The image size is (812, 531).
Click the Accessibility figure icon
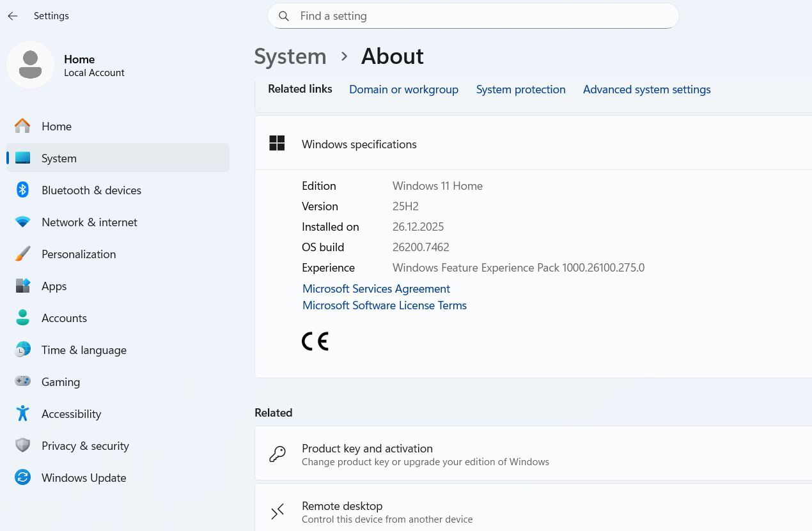[x=23, y=413]
